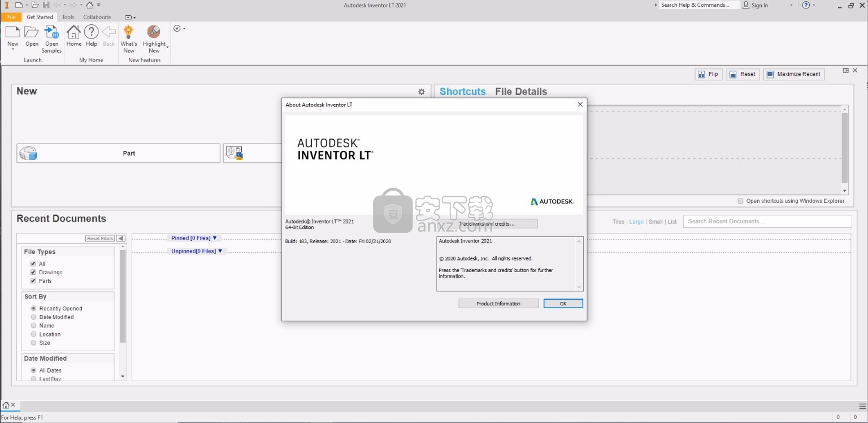
Task: Open Customize Quick Access Toolbar dropdown
Action: click(99, 5)
